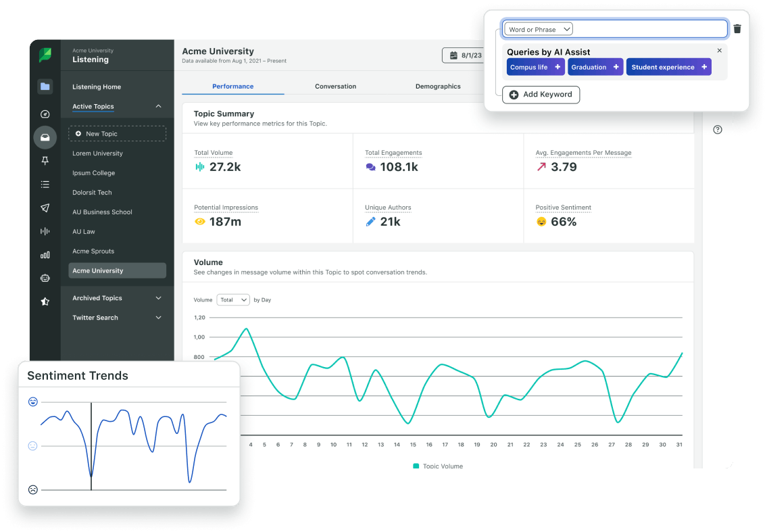The width and height of the screenshot is (767, 532).
Task: Delete keyword row using the trash icon
Action: pos(737,28)
